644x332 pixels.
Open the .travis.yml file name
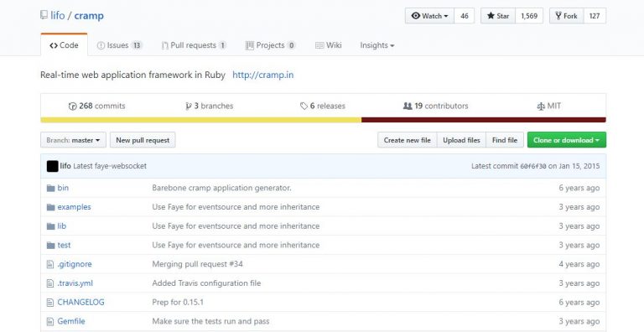pyautogui.click(x=75, y=283)
